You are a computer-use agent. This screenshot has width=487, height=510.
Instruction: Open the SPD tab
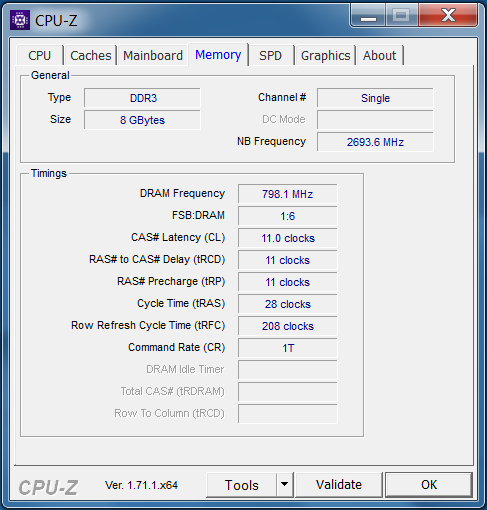271,55
